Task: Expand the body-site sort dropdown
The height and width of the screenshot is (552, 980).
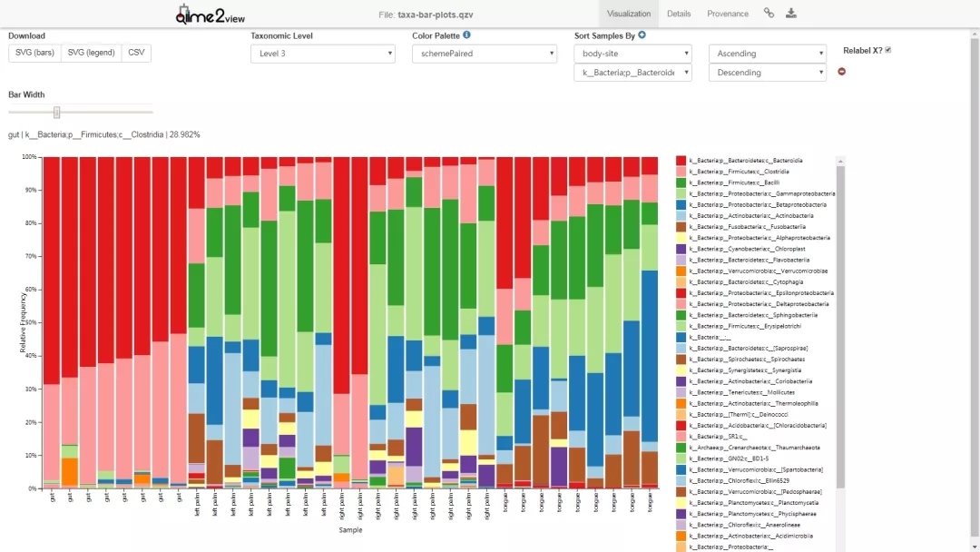Action: click(x=632, y=54)
